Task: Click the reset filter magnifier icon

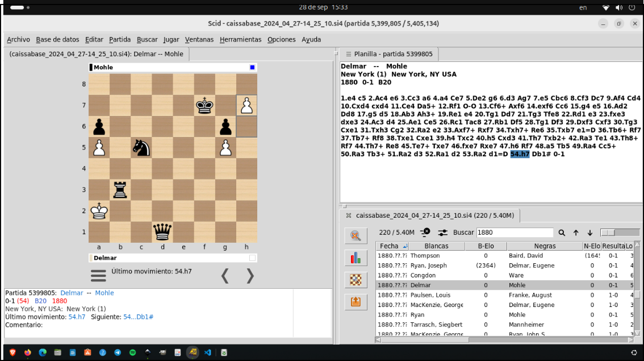Action: (356, 236)
